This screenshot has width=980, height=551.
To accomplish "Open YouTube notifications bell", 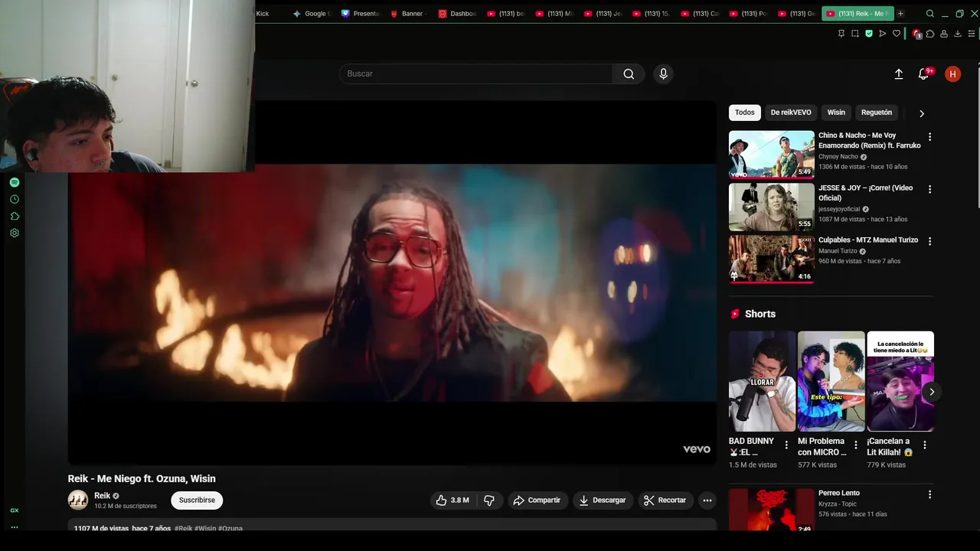I will pyautogui.click(x=924, y=74).
